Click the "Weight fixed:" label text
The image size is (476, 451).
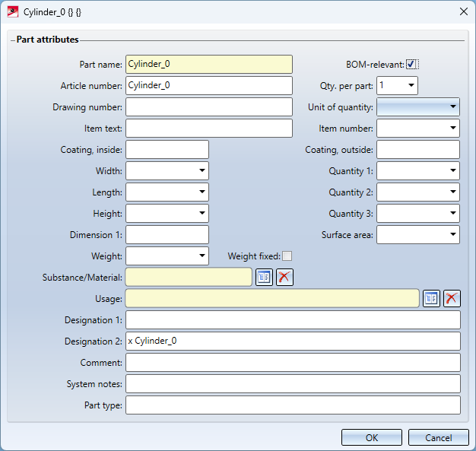click(254, 256)
